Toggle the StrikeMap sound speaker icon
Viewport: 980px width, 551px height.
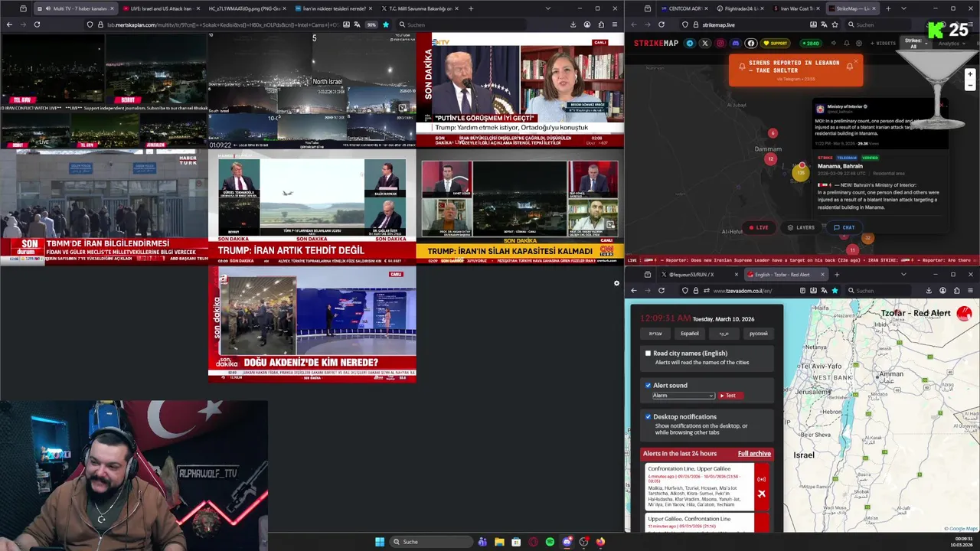(x=834, y=43)
